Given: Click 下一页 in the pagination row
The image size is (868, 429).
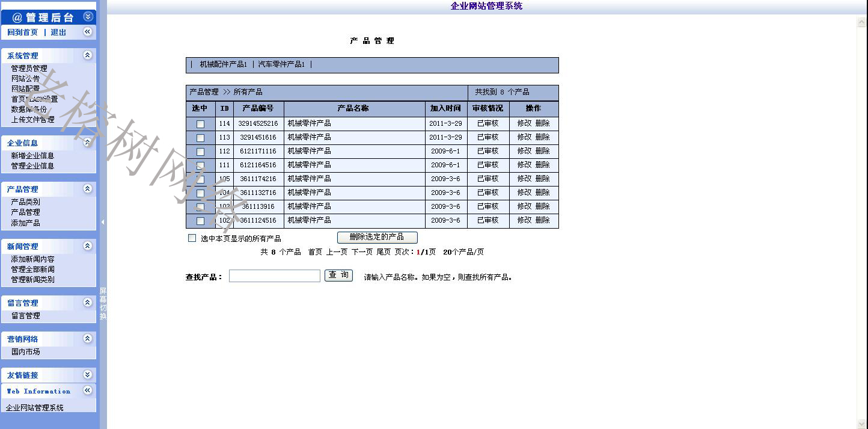Looking at the screenshot, I should (x=362, y=252).
